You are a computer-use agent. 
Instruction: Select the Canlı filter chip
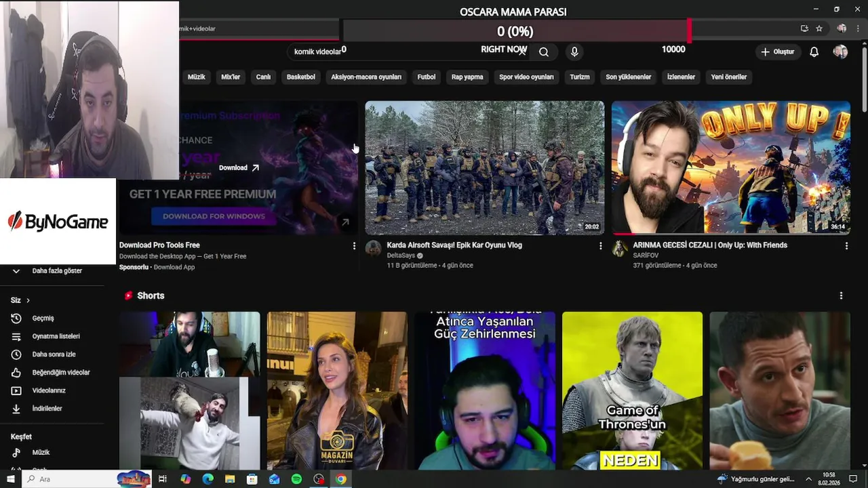(263, 77)
